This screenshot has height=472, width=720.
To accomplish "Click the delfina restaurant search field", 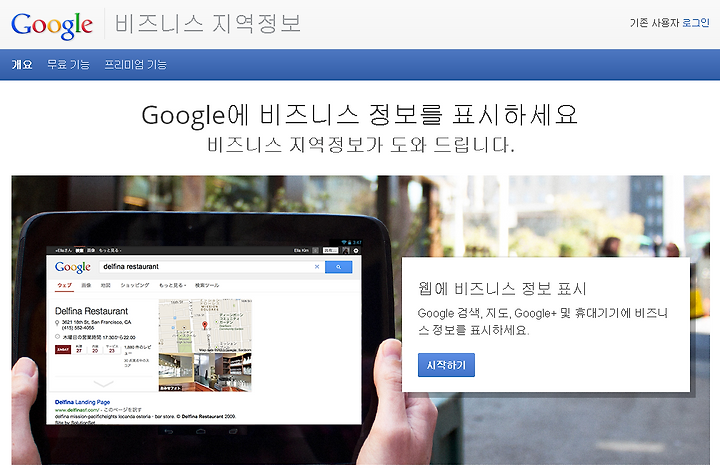I will [207, 267].
